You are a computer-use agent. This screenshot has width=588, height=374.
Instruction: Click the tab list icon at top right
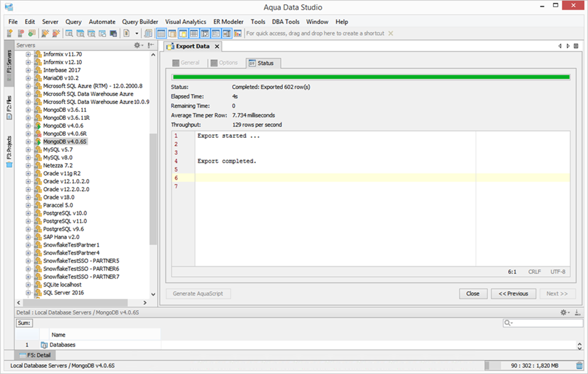coord(576,46)
